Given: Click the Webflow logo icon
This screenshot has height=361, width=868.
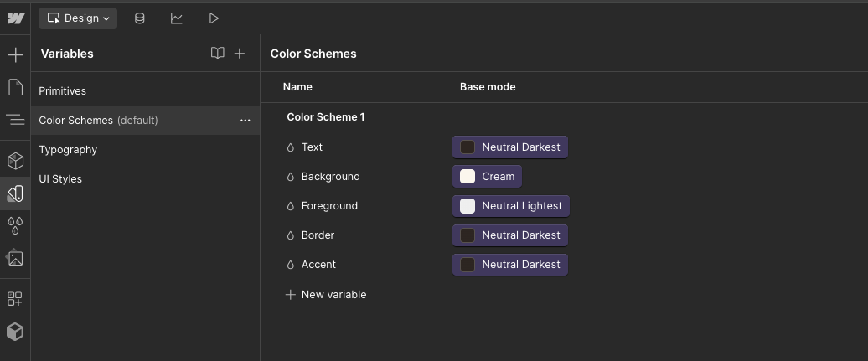Looking at the screenshot, I should click(x=15, y=18).
